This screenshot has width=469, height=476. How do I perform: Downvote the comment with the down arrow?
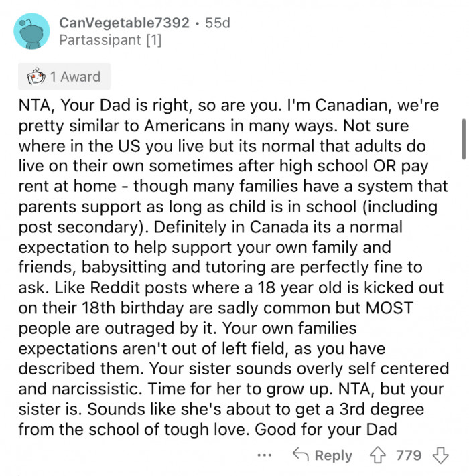[440, 455]
